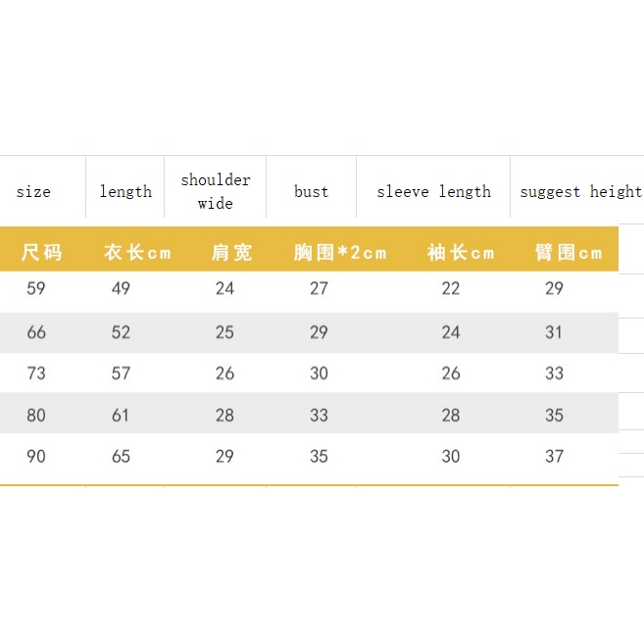Click the yellow 尺码 header cell
Viewport: 644px width, 644px height.
[41, 253]
